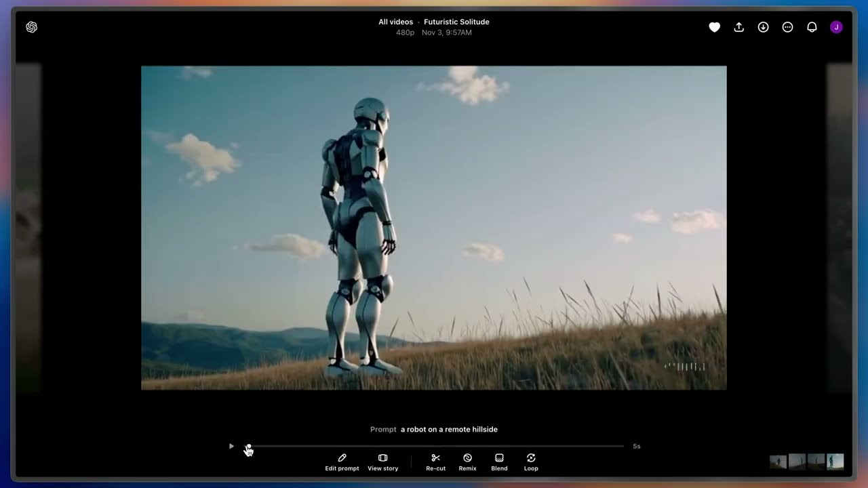The image size is (868, 488).
Task: Click the Sora logo in top-left corner
Action: 31,27
